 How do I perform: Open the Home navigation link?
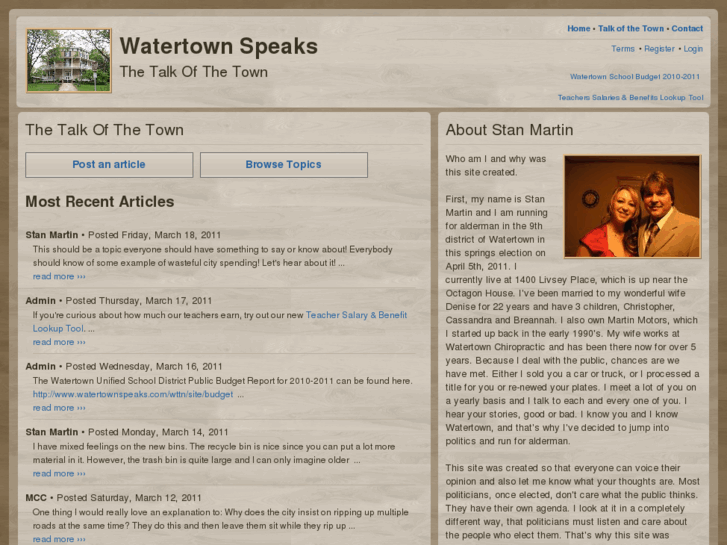point(579,28)
